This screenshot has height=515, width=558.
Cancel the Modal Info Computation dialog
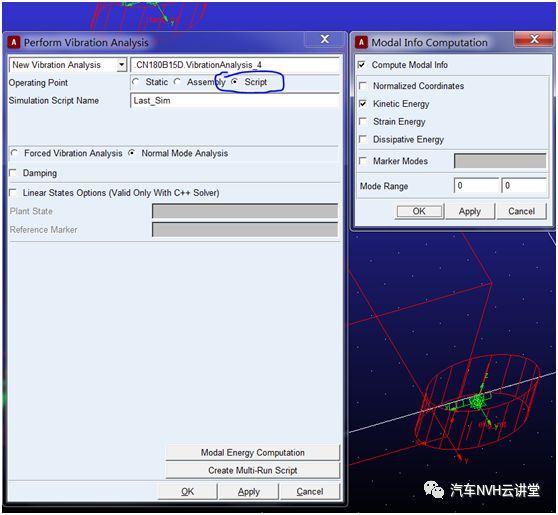coord(521,211)
